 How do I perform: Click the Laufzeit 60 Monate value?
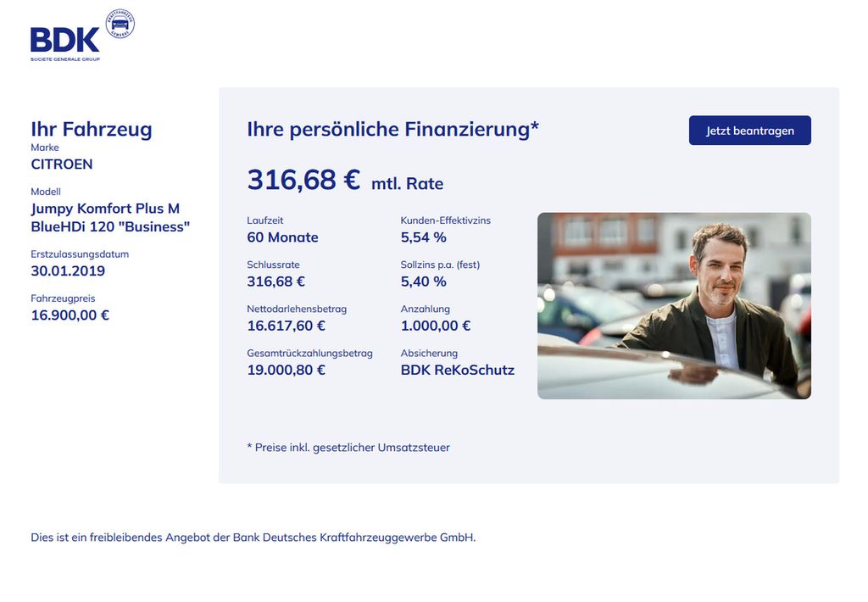[x=282, y=237]
